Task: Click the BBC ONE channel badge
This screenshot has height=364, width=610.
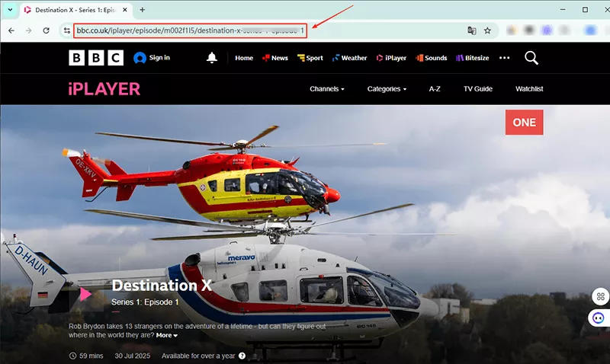Action: pos(524,123)
